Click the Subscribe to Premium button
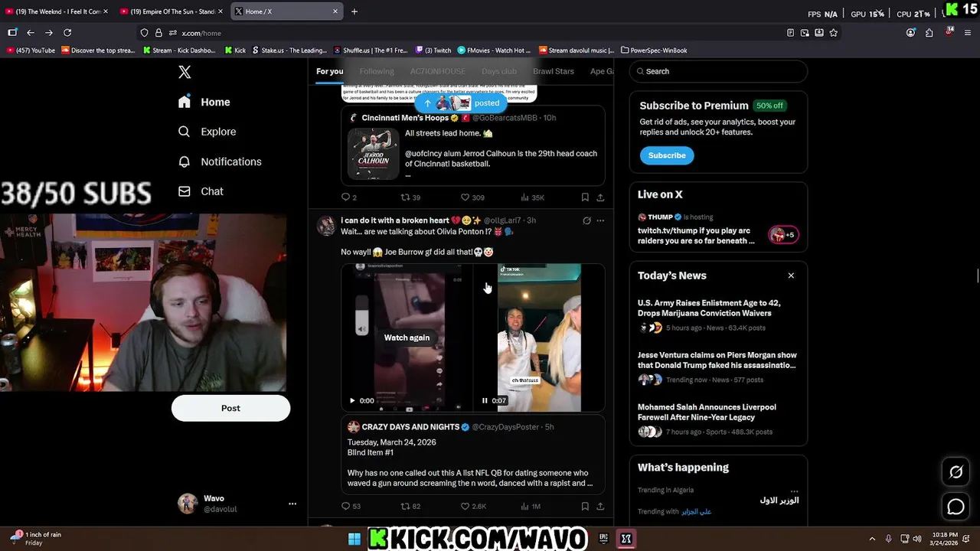This screenshot has width=980, height=551. (667, 155)
